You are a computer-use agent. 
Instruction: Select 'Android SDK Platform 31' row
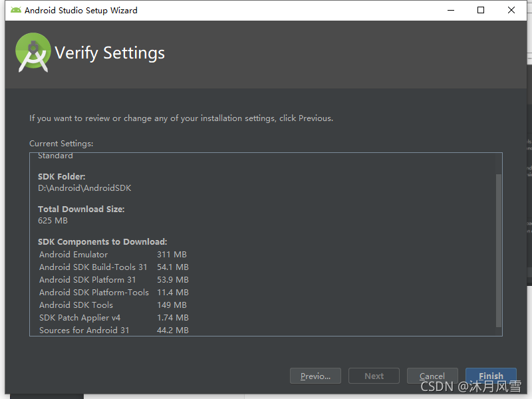(114, 280)
